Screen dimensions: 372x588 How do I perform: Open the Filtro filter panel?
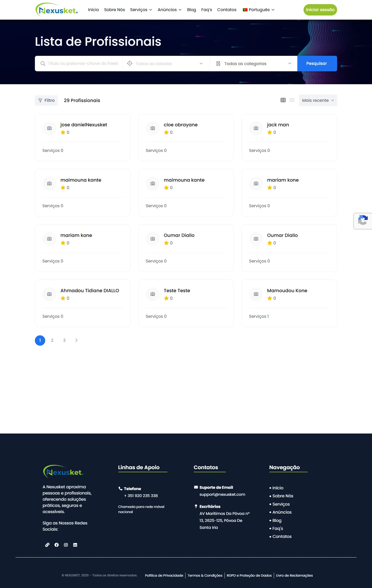47,100
